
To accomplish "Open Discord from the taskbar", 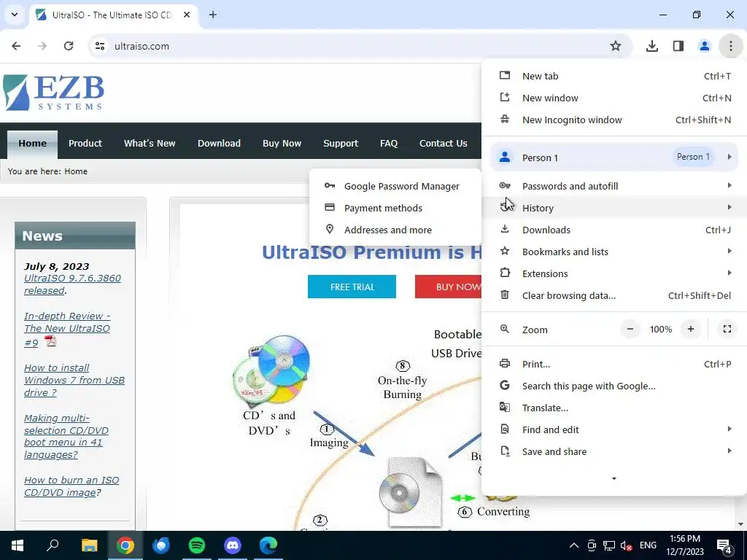I will pyautogui.click(x=233, y=545).
